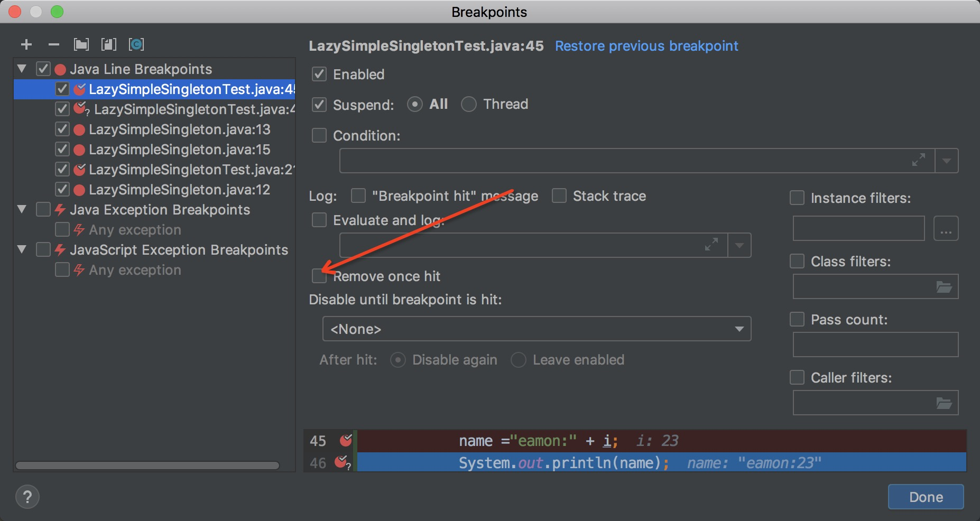Click into the Condition text field
This screenshot has width=980, height=521.
point(637,161)
